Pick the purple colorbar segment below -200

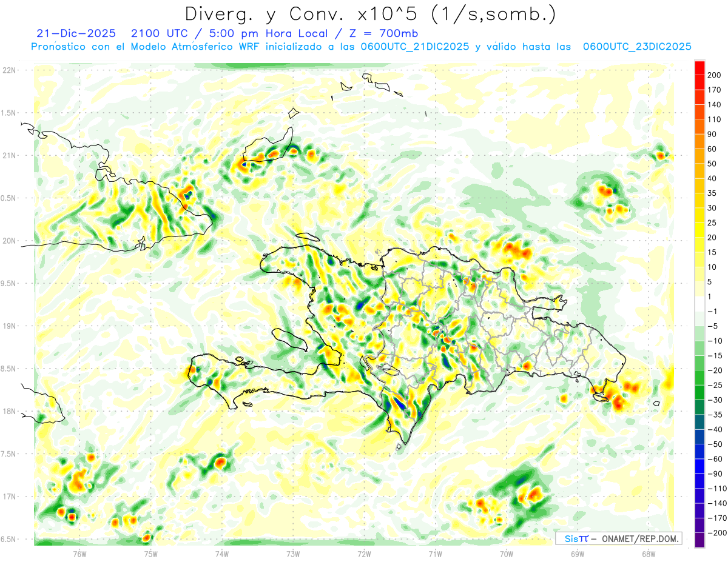699,540
